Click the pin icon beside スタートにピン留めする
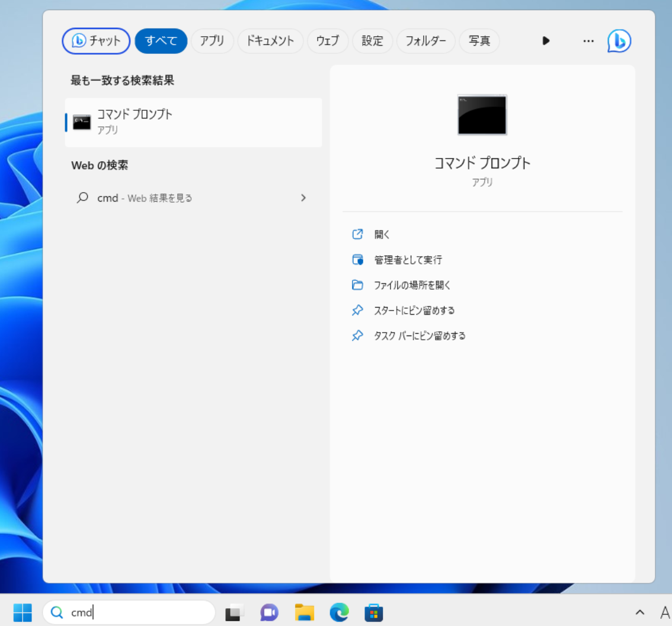The height and width of the screenshot is (626, 672). coord(357,311)
